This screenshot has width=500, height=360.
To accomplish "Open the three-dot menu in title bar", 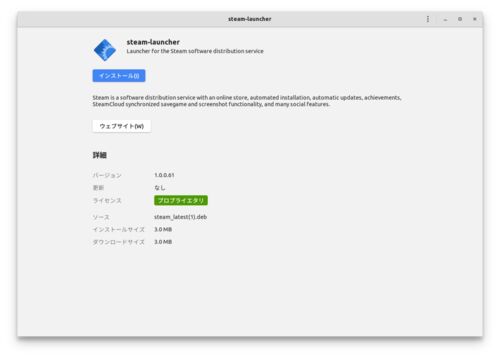I will click(428, 19).
